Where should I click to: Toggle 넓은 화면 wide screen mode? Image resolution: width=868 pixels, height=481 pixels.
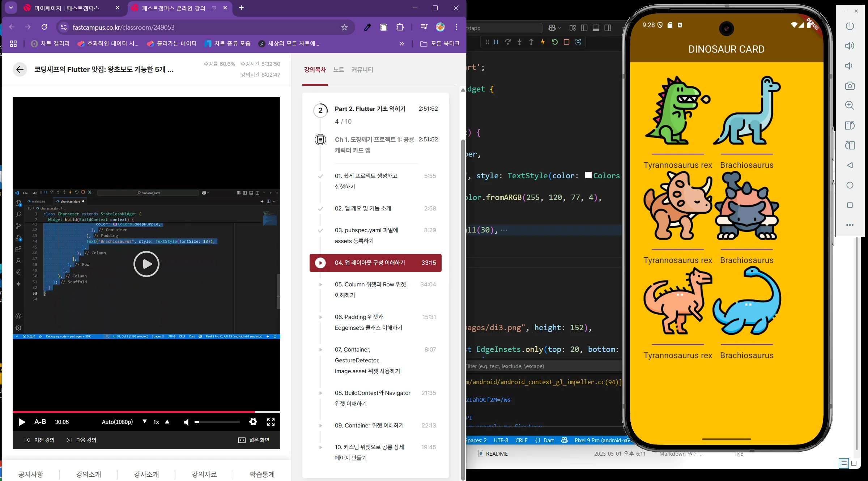254,440
